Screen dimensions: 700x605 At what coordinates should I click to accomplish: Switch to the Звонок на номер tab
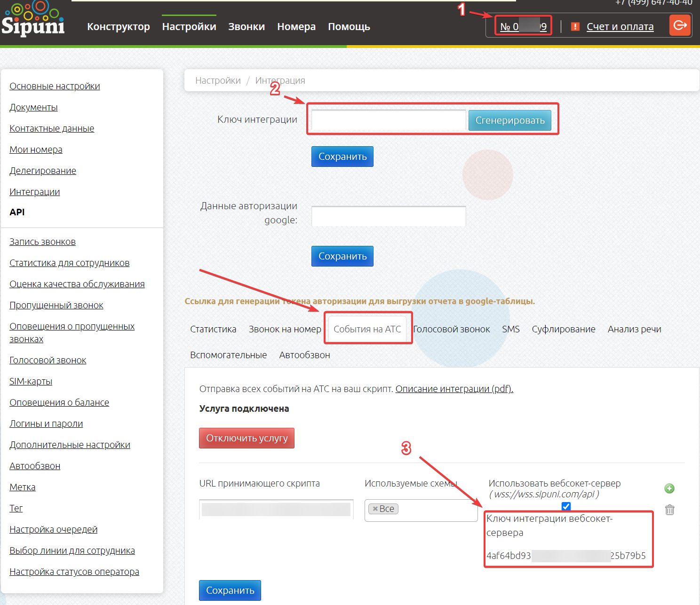click(285, 329)
